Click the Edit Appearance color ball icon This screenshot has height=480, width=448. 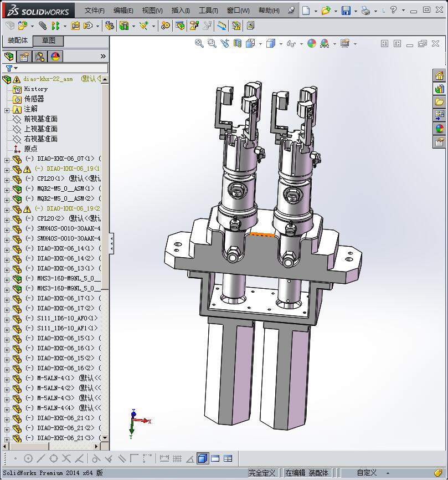tap(312, 43)
